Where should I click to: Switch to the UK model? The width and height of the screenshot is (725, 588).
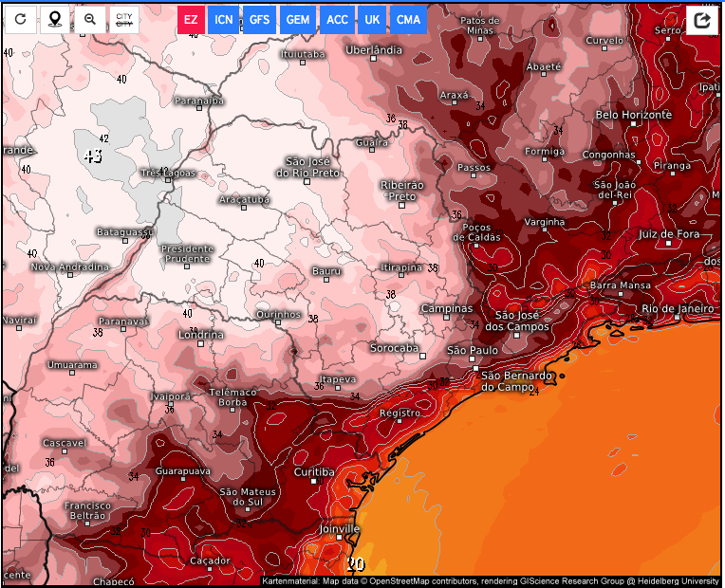coord(372,20)
